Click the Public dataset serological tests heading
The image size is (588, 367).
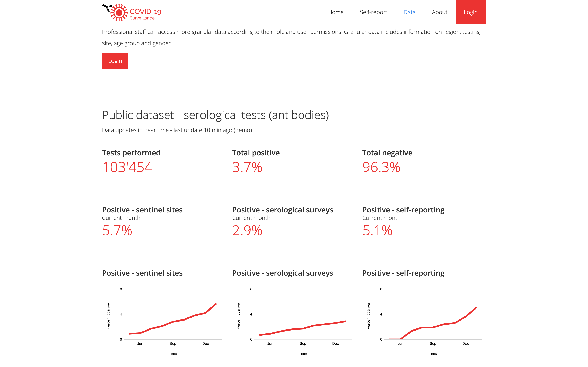(x=215, y=115)
